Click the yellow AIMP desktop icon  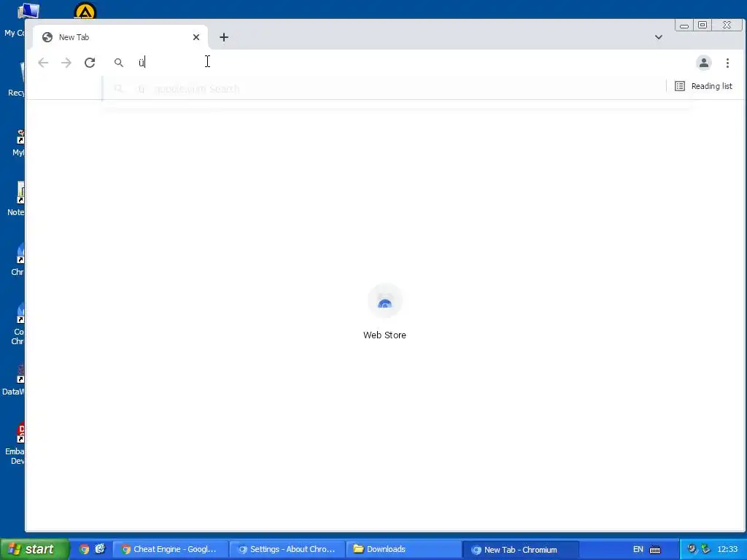coord(85,12)
